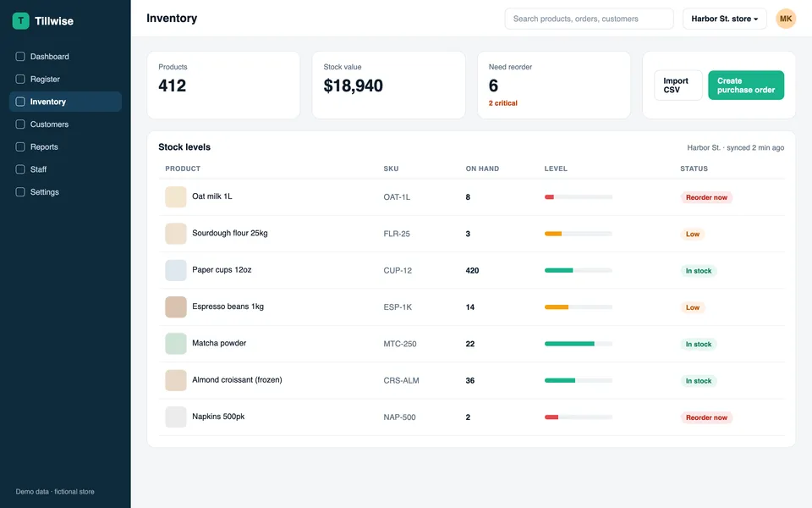Viewport: 812px width, 508px height.
Task: Click SKU cell MTC-250
Action: click(400, 344)
